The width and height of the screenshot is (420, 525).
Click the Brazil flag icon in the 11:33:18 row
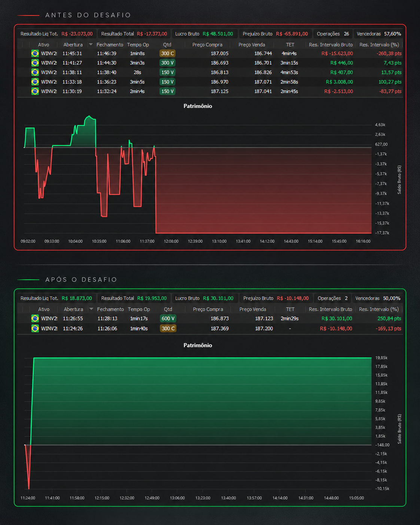(35, 82)
